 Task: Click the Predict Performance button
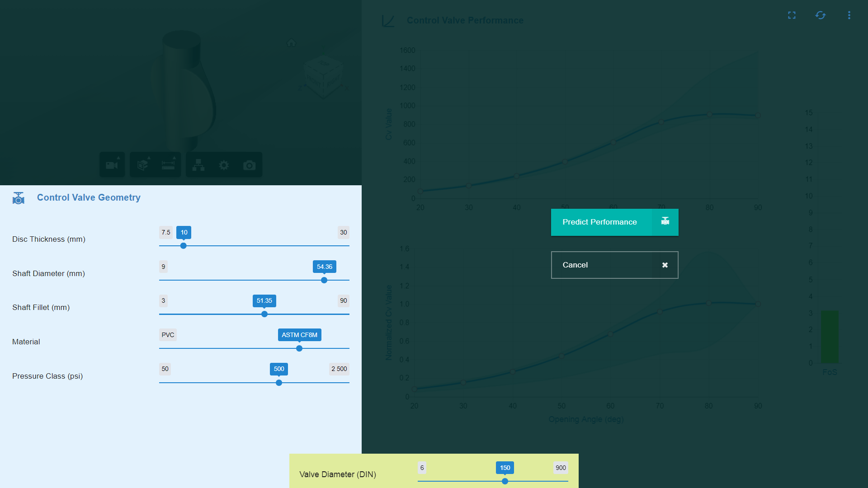click(615, 222)
